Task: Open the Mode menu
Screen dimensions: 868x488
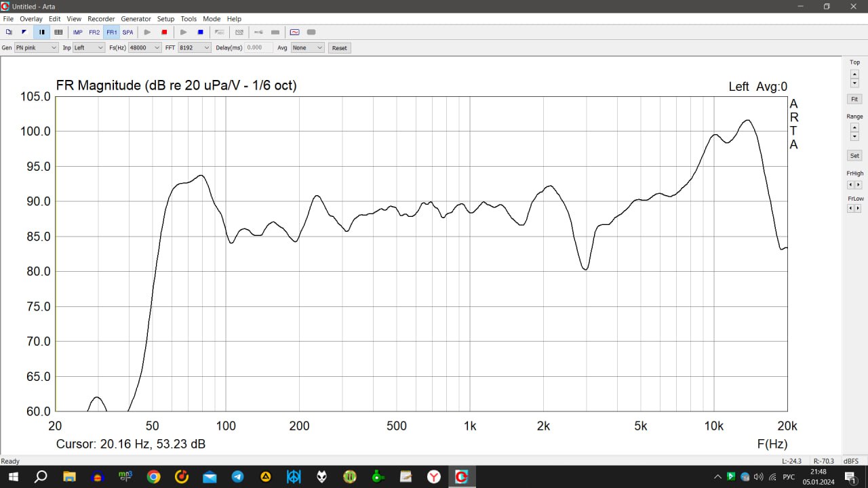Action: point(212,19)
